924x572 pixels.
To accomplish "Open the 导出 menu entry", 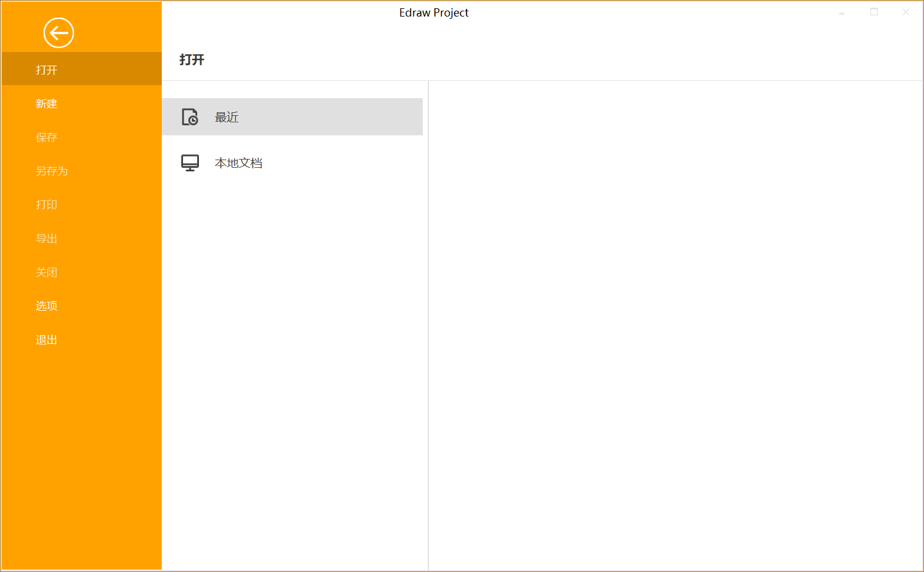I will coord(81,238).
